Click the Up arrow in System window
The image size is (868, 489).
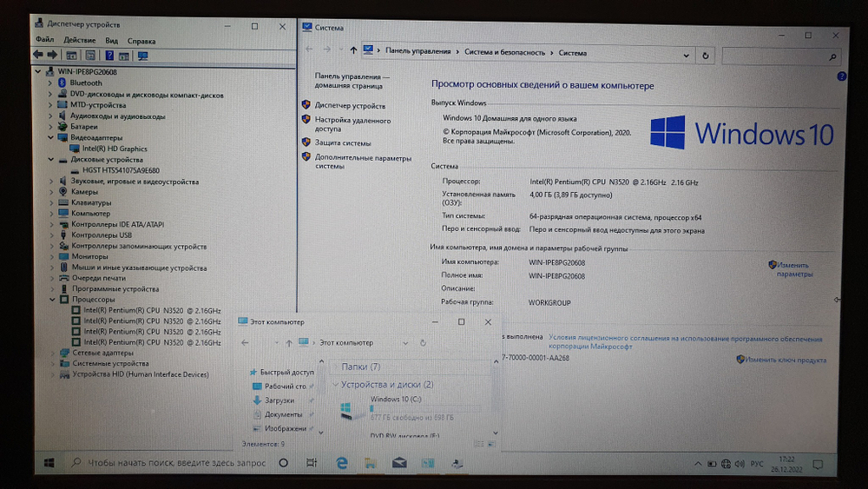pos(353,50)
